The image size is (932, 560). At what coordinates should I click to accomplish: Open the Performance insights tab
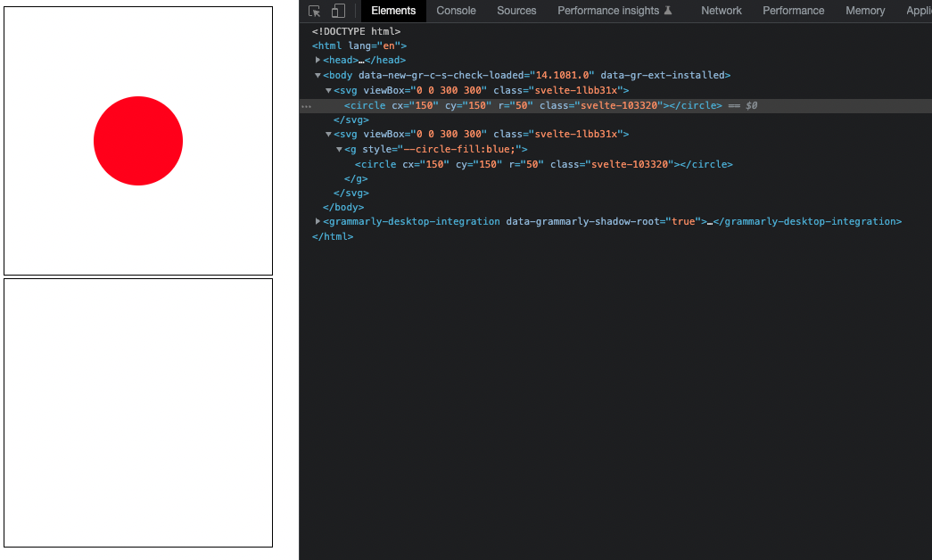click(x=614, y=11)
